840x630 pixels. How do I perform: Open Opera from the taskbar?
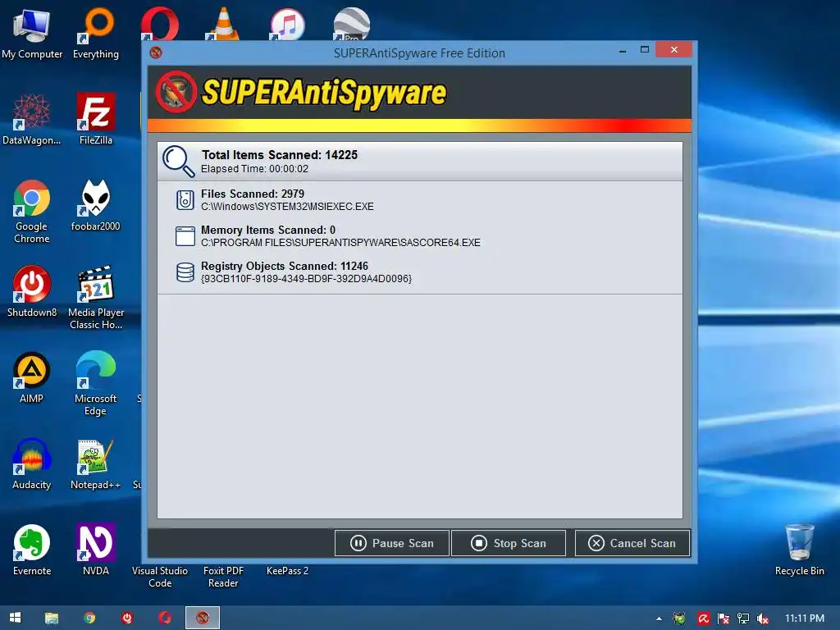[164, 618]
